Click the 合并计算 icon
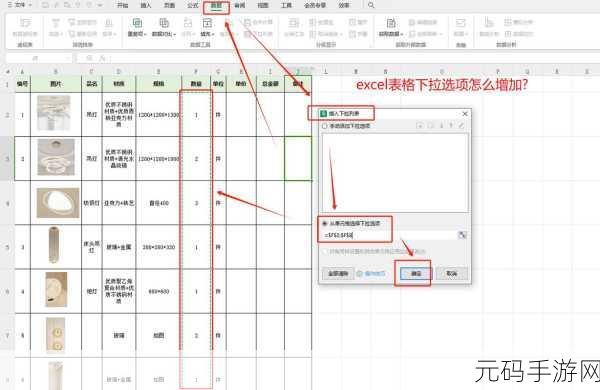The width and height of the screenshot is (600, 390). click(248, 22)
